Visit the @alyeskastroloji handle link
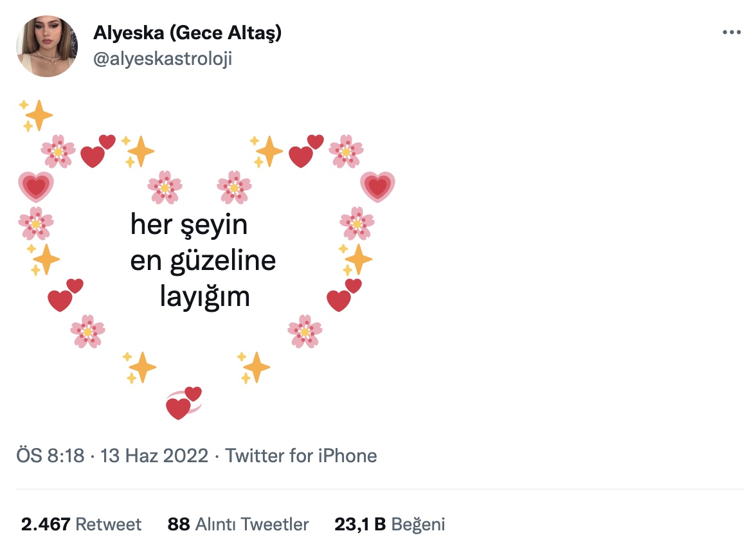 click(163, 59)
